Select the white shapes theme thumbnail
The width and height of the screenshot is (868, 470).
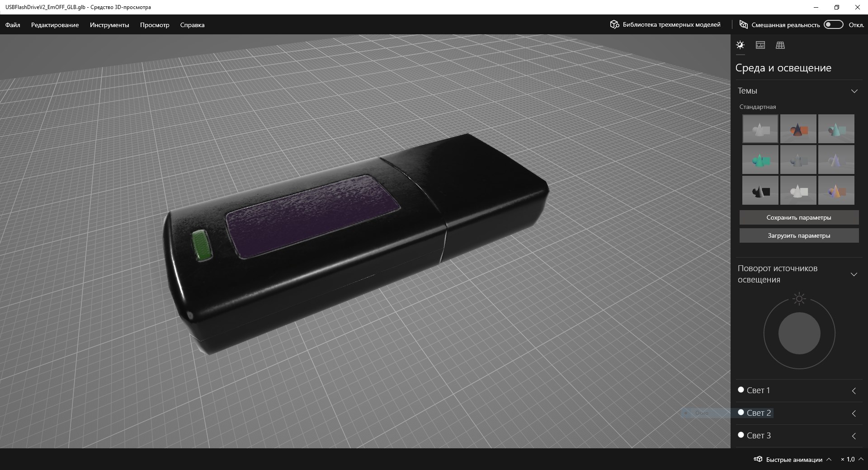tap(798, 190)
